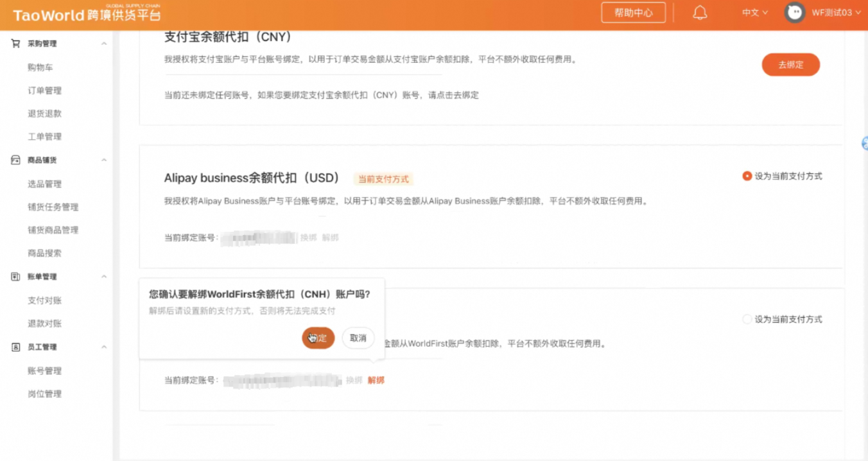Collapse the 账单管理 menu section
The width and height of the screenshot is (868, 461).
(104, 277)
